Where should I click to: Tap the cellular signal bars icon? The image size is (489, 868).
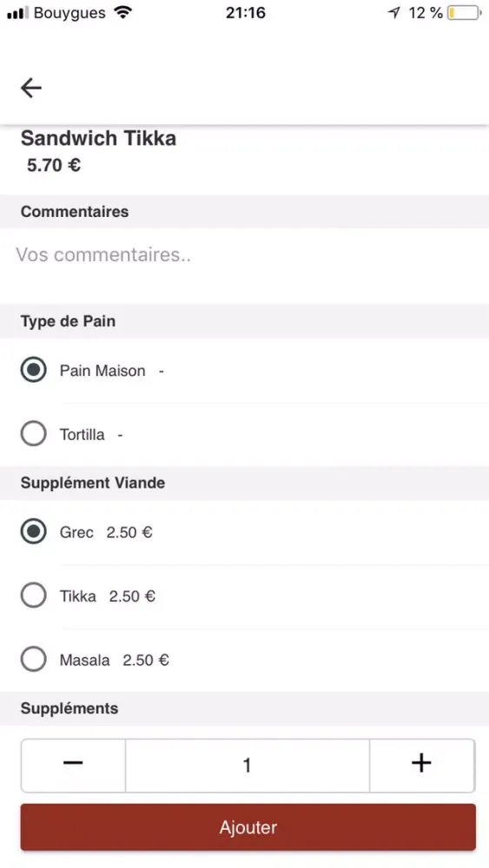pyautogui.click(x=18, y=13)
